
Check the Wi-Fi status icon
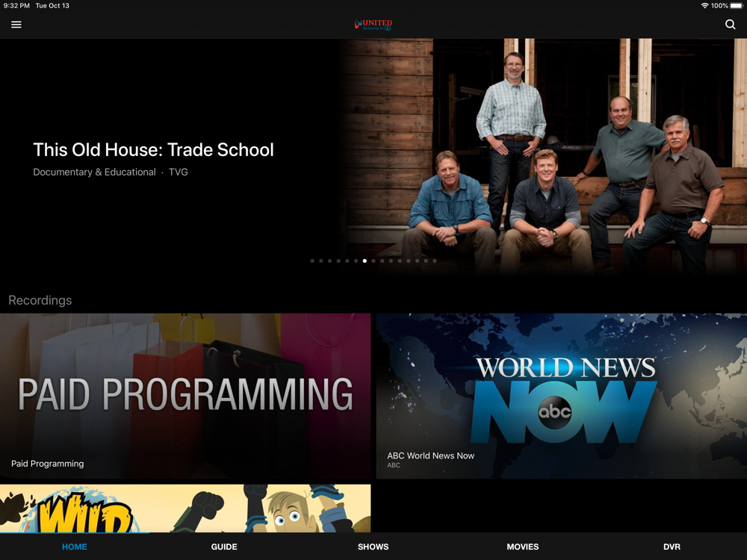pyautogui.click(x=704, y=6)
